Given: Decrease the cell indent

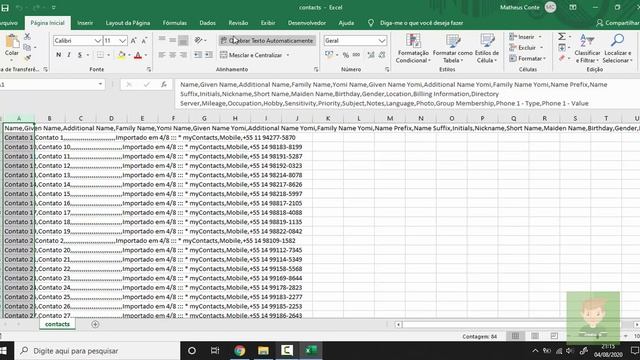Looking at the screenshot, I should click(x=198, y=55).
